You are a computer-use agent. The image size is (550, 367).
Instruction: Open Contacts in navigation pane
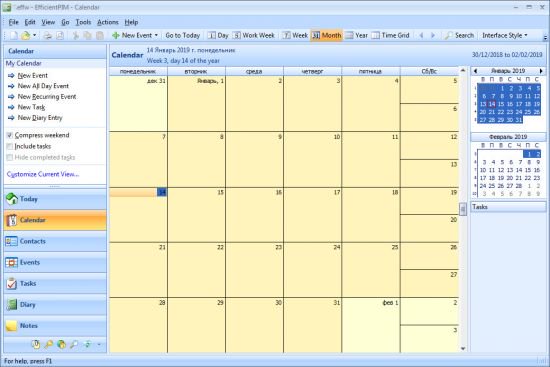tap(55, 241)
